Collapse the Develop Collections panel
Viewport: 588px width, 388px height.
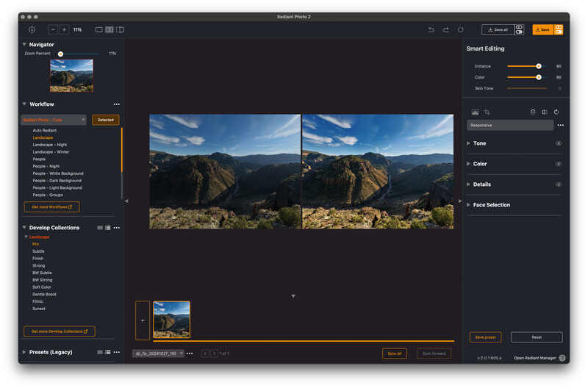pos(24,227)
